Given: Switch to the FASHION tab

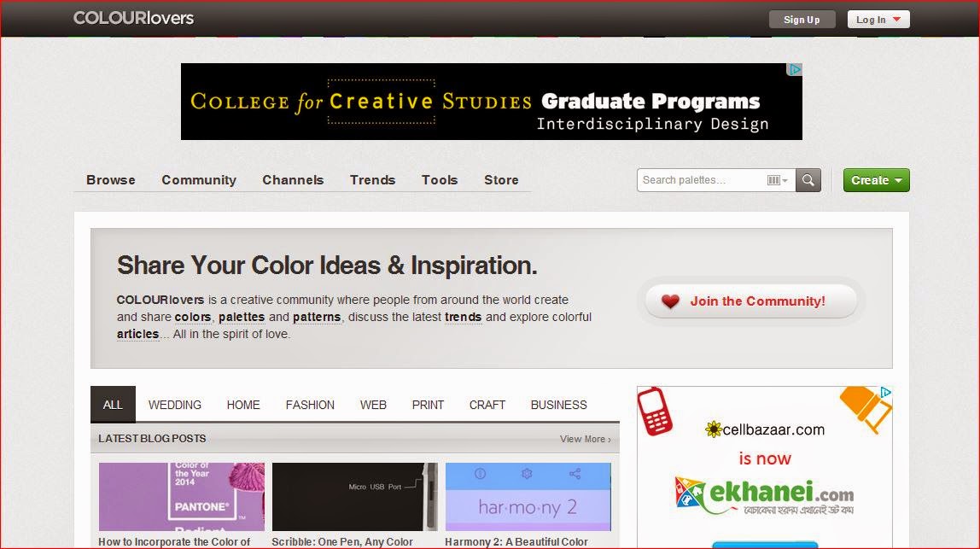Looking at the screenshot, I should [310, 405].
